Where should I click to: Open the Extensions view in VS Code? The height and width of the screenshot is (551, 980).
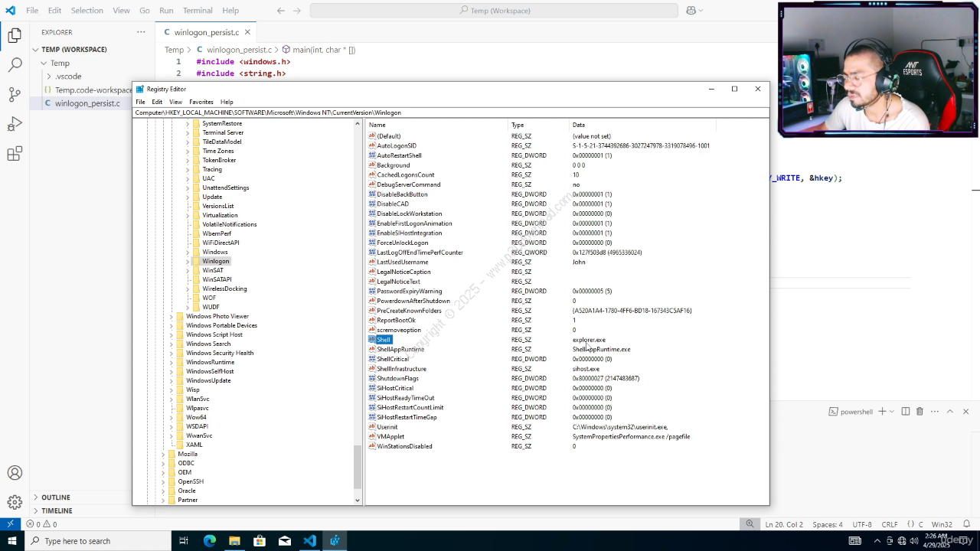click(15, 155)
